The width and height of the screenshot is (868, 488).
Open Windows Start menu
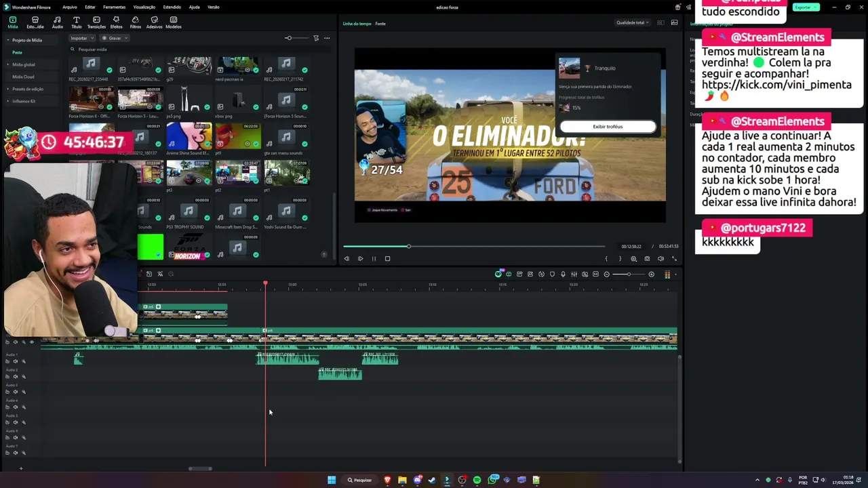[332, 480]
